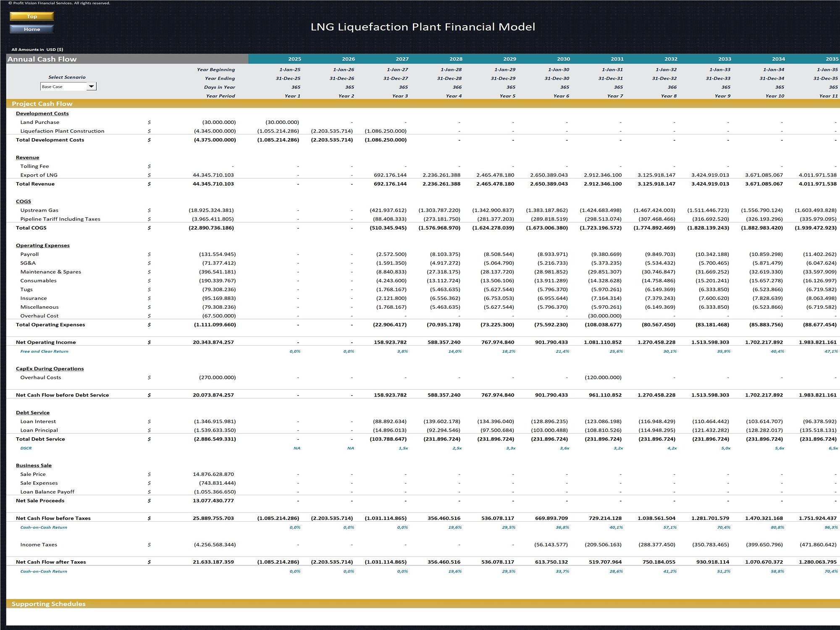The height and width of the screenshot is (630, 840).
Task: Click the Annual Cash Flow header bar
Action: point(41,59)
